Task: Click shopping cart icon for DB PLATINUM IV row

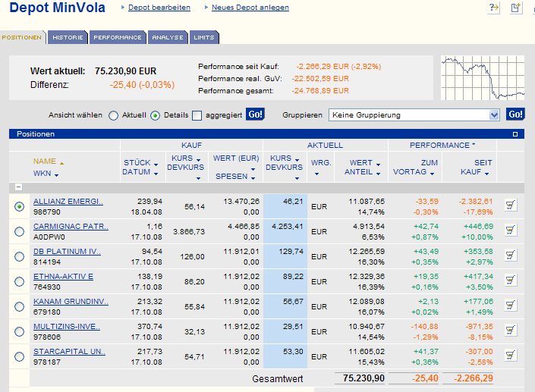Action: pos(511,256)
